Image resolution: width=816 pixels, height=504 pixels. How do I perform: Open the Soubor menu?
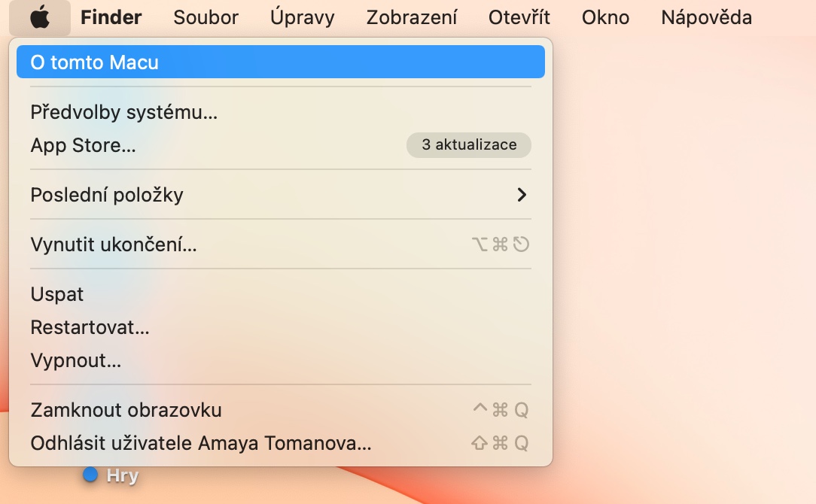pos(206,18)
